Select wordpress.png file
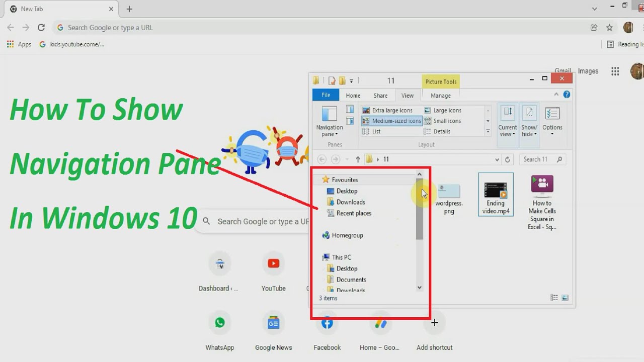 (449, 199)
